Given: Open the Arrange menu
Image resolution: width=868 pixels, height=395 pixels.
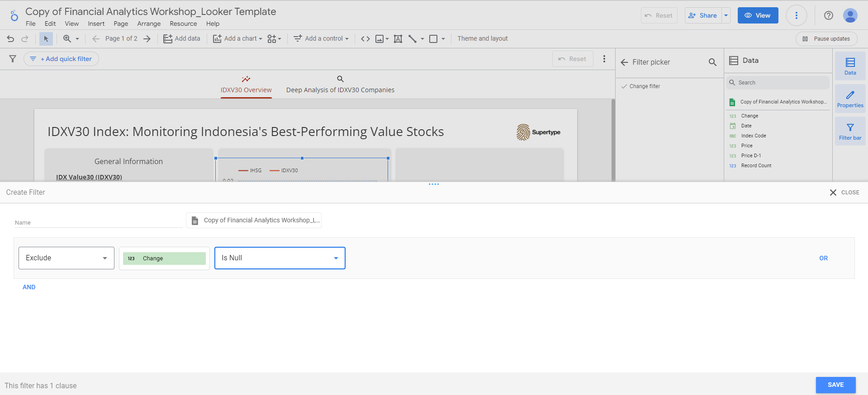Looking at the screenshot, I should click(x=149, y=24).
